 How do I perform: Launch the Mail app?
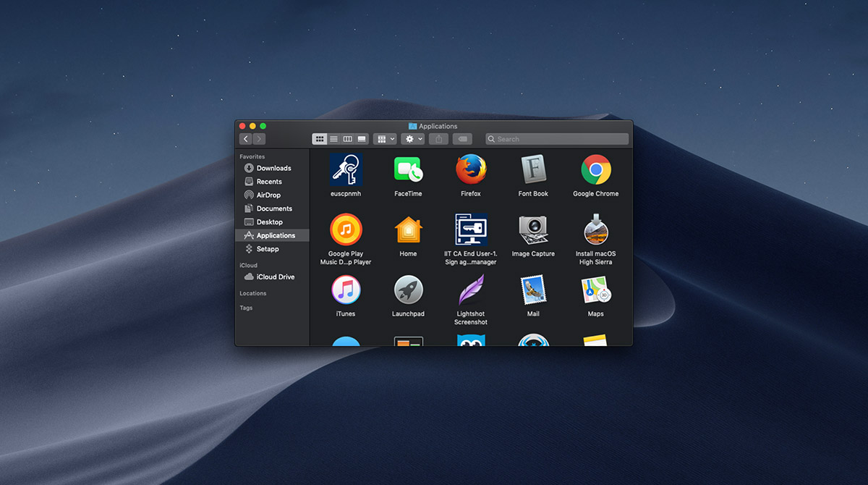tap(533, 293)
